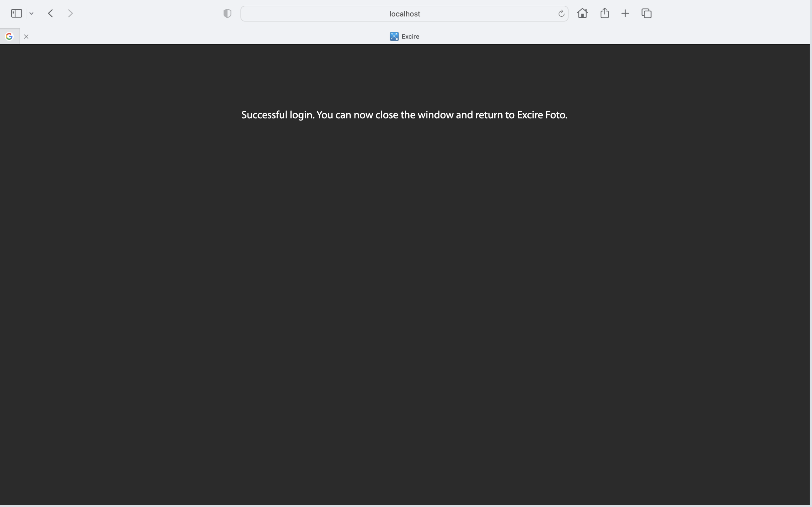812x507 pixels.
Task: Go back with the back arrow
Action: point(50,13)
